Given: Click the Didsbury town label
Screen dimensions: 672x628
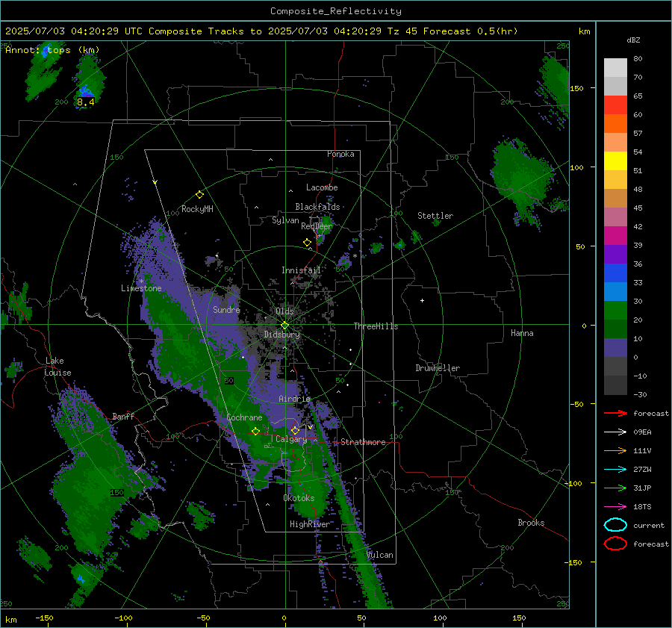Looking at the screenshot, I should coord(282,335).
